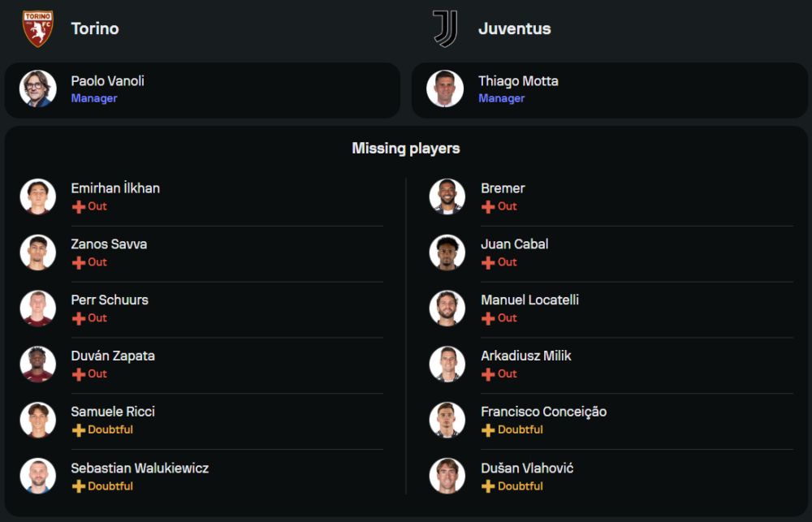Click the Torino club crest icon
Screen dimensions: 812x522
point(37,28)
